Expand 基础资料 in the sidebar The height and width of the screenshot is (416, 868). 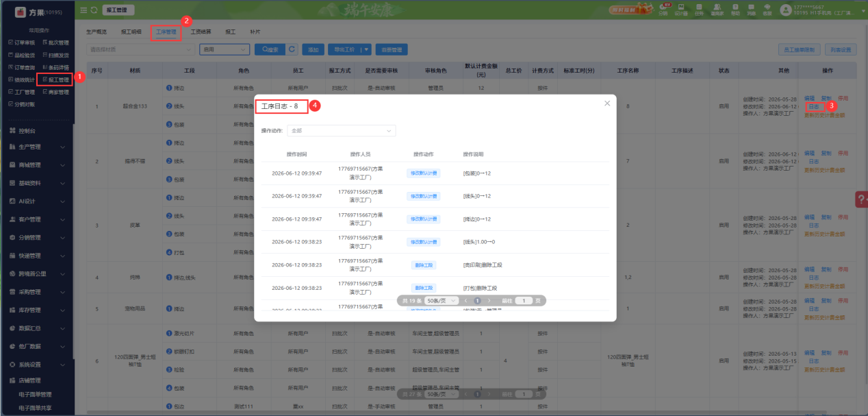coord(37,183)
